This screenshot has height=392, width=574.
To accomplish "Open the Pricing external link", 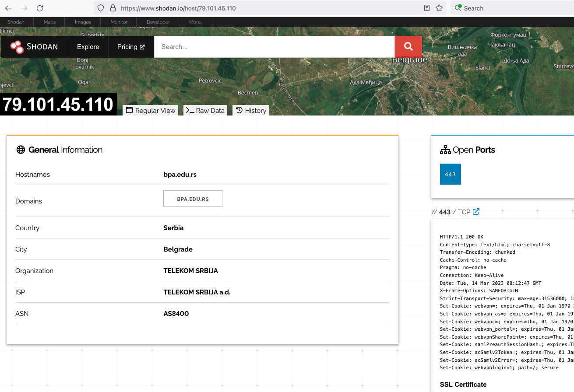I will click(131, 47).
